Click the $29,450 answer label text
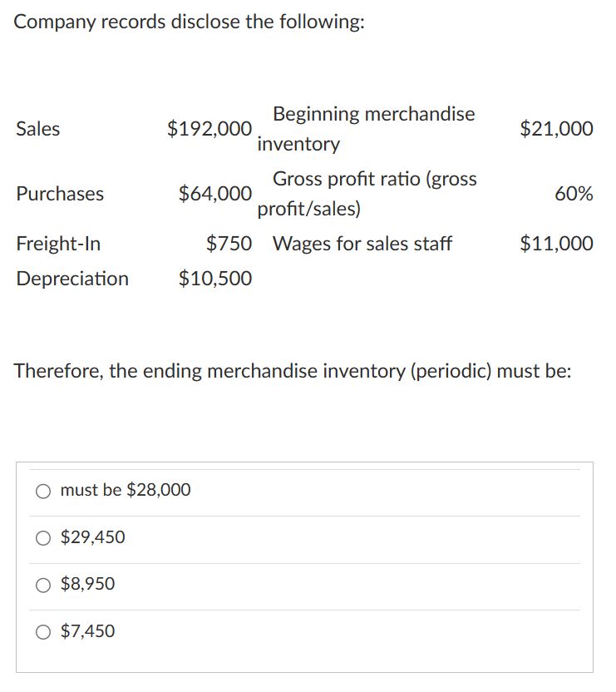 93,537
